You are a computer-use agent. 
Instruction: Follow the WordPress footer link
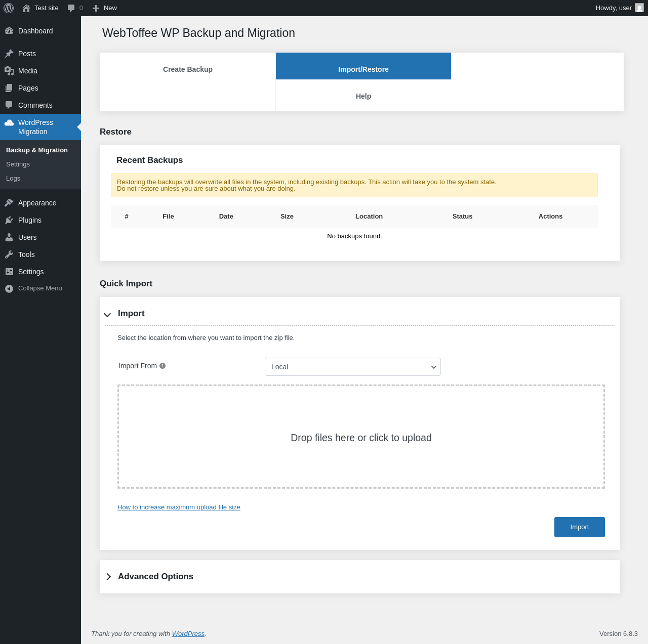coord(188,634)
